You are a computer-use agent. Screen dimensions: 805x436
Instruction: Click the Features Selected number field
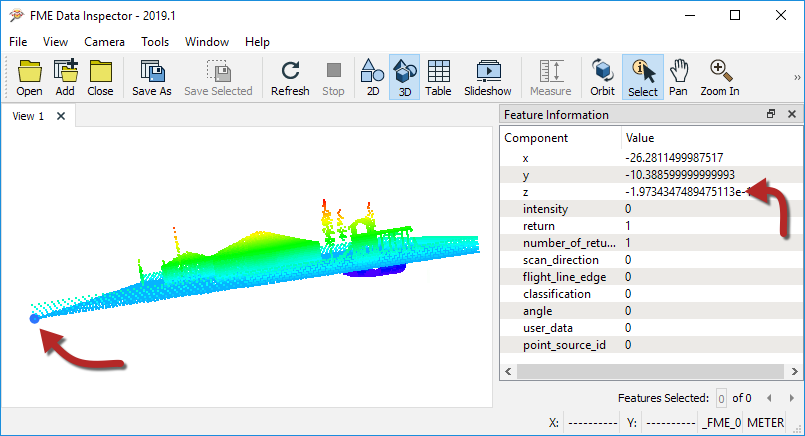coord(721,398)
